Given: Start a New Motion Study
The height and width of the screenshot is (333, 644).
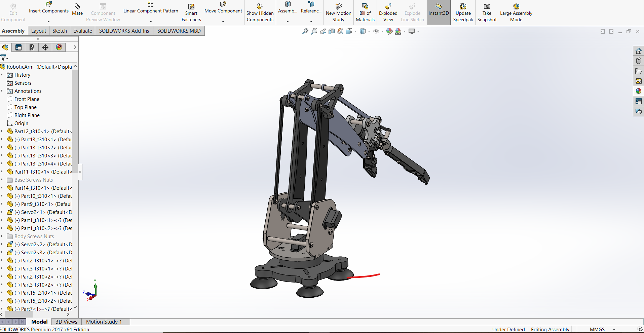Looking at the screenshot, I should point(339,13).
